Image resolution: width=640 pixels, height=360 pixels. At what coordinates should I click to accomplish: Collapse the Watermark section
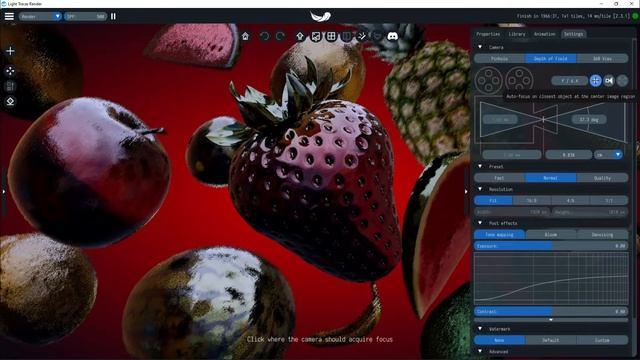click(x=480, y=329)
